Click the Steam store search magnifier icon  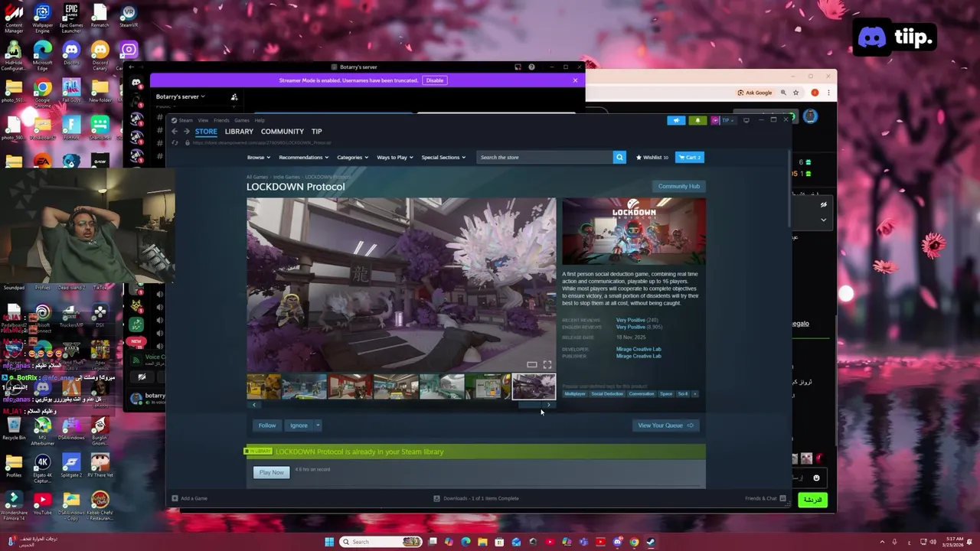click(619, 157)
